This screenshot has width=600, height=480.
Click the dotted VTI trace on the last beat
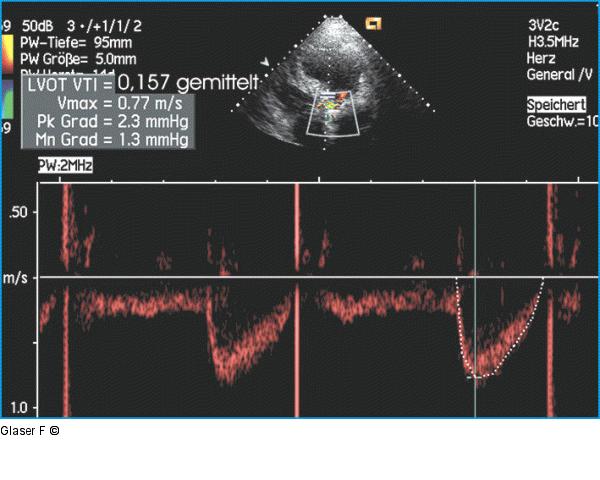(x=499, y=328)
